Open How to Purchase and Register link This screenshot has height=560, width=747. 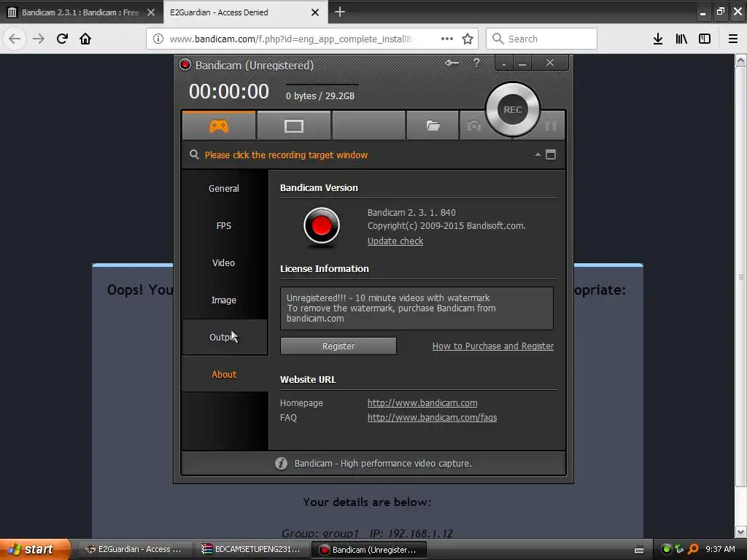[492, 346]
